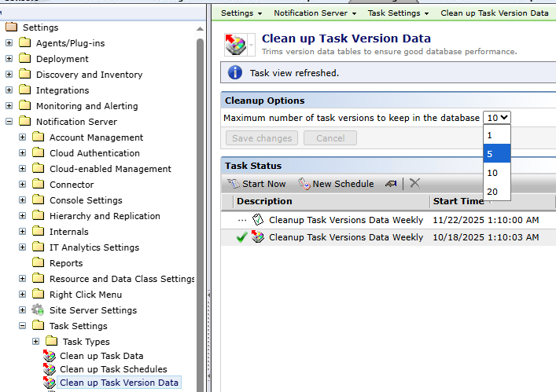The width and height of the screenshot is (556, 392).
Task: Click the New Schedule clock icon
Action: [304, 184]
